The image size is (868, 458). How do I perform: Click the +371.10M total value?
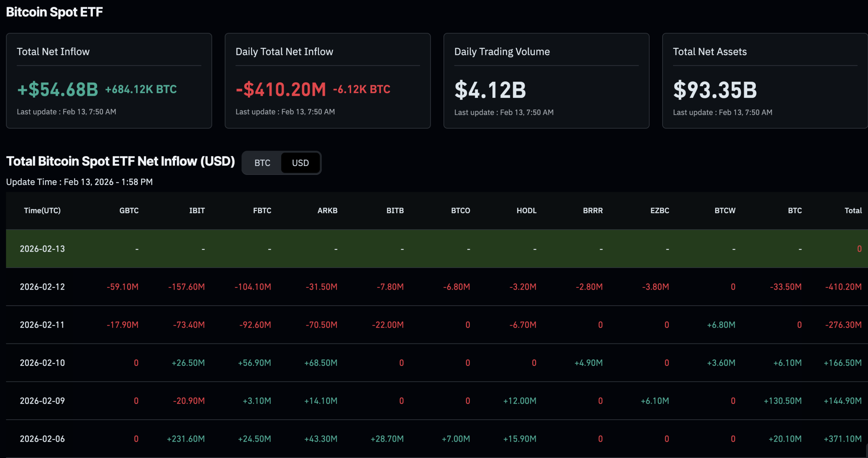pos(843,438)
